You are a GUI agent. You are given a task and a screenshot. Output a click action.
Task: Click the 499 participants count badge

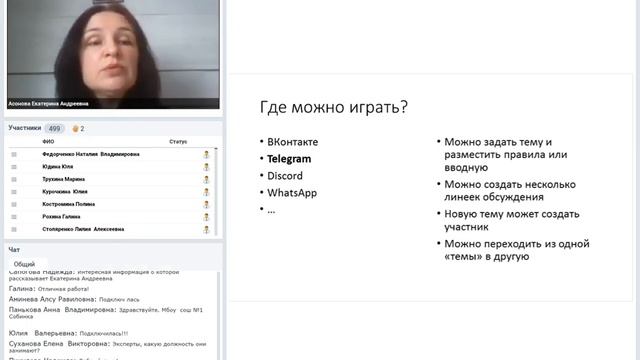pyautogui.click(x=54, y=129)
